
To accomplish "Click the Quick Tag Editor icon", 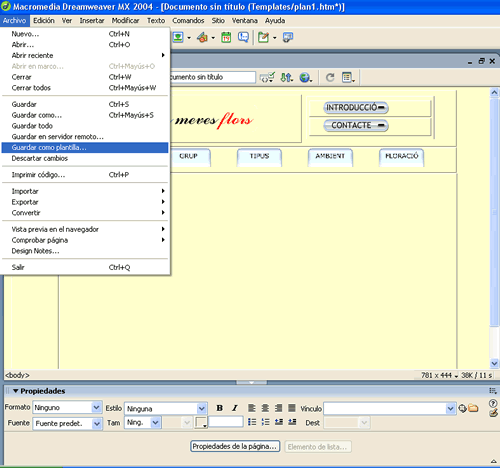I will click(493, 413).
